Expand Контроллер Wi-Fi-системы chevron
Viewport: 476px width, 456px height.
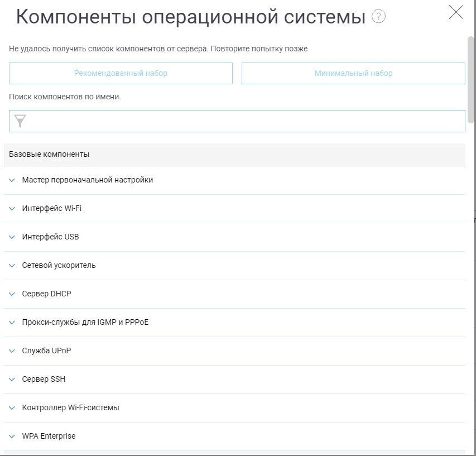click(x=12, y=408)
